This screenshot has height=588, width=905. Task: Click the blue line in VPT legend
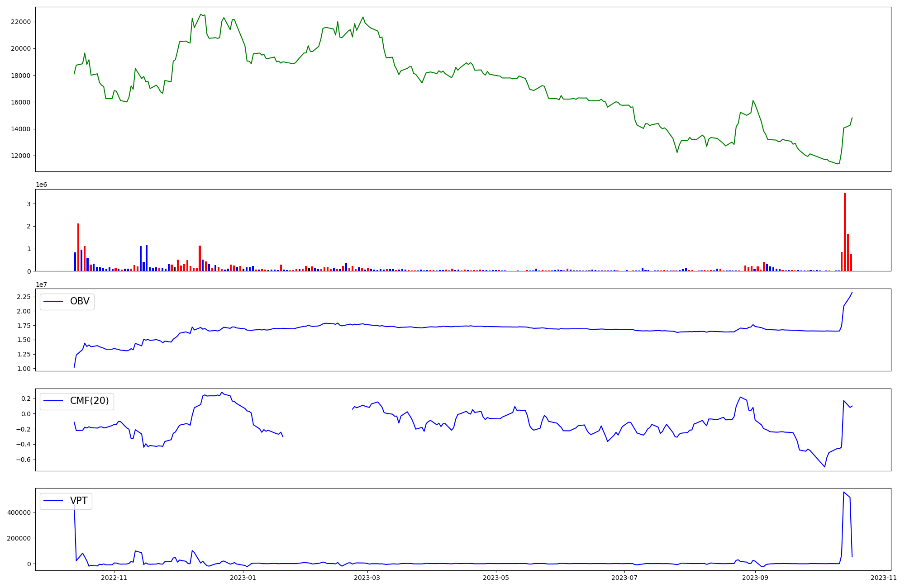pyautogui.click(x=53, y=501)
